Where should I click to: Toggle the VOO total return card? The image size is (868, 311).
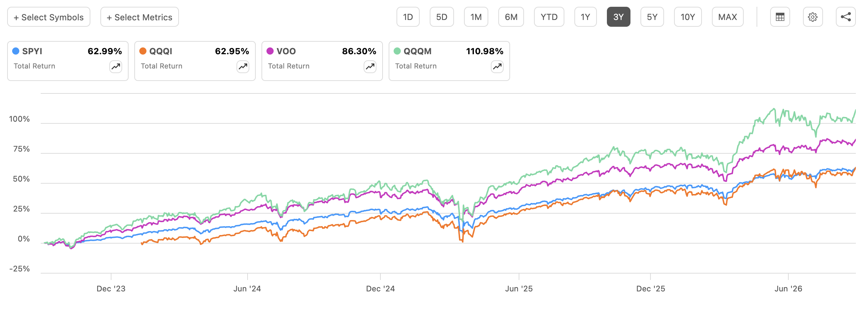pos(322,61)
